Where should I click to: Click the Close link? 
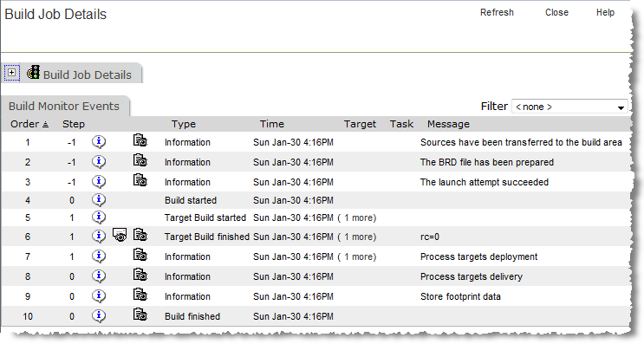pos(557,12)
